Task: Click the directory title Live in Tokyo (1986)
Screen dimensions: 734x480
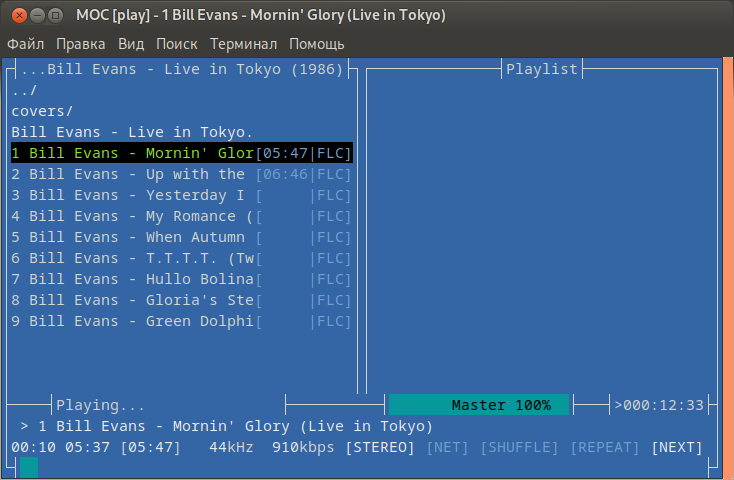Action: pyautogui.click(x=182, y=69)
